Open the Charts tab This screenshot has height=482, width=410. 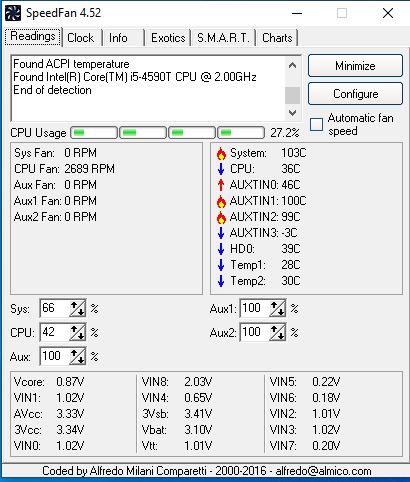[x=277, y=38]
